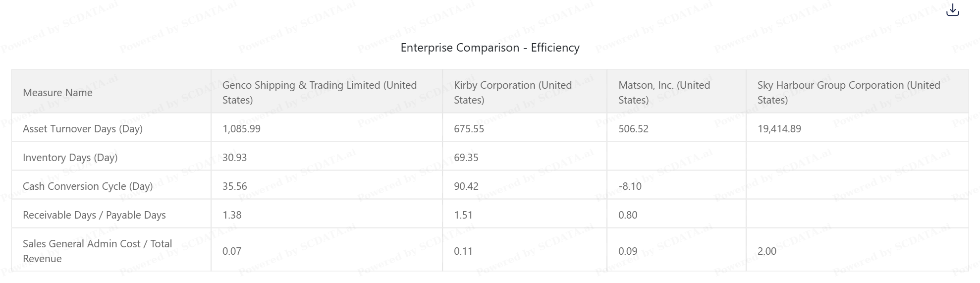The image size is (980, 283).
Task: Click the download icon at top right
Action: (x=952, y=10)
